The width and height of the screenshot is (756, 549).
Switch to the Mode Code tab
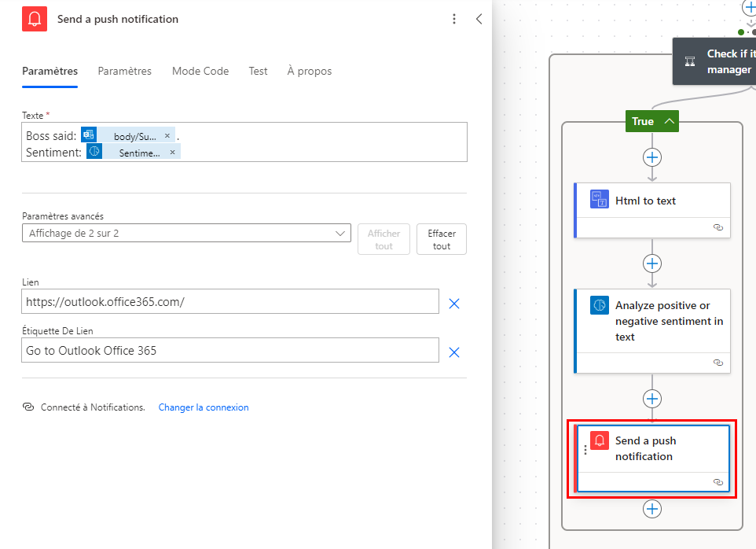200,71
